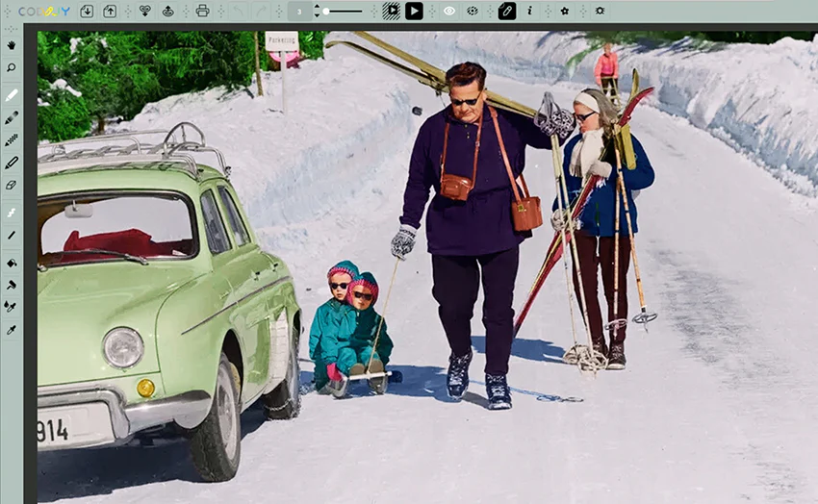Pick the Eyedropper tool in the sidebar
Viewport: 818px width, 504px height.
(x=11, y=330)
